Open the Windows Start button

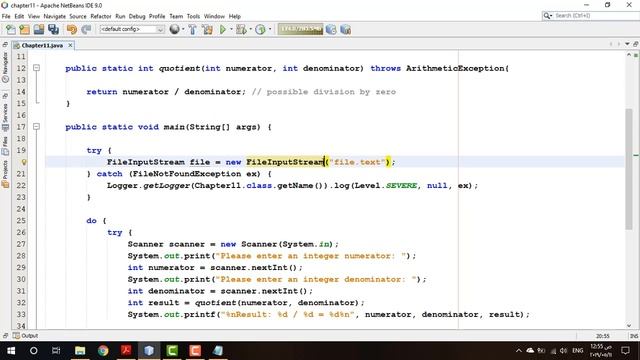(11, 351)
